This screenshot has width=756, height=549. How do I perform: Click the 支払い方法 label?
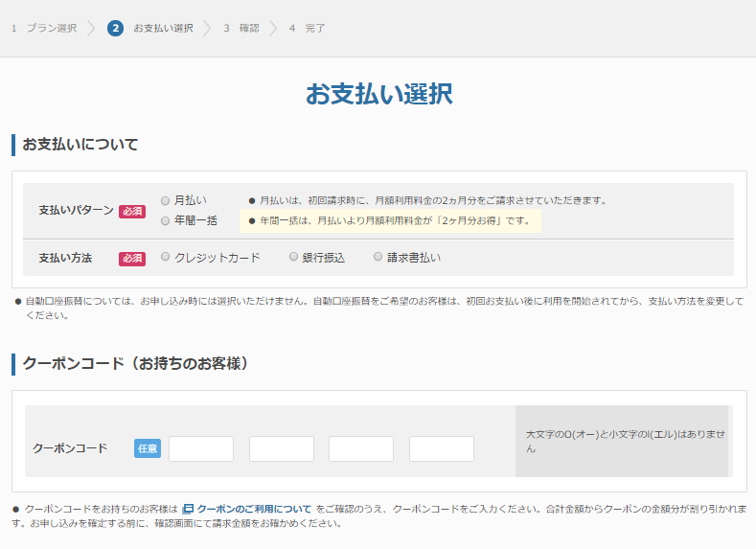tap(65, 259)
